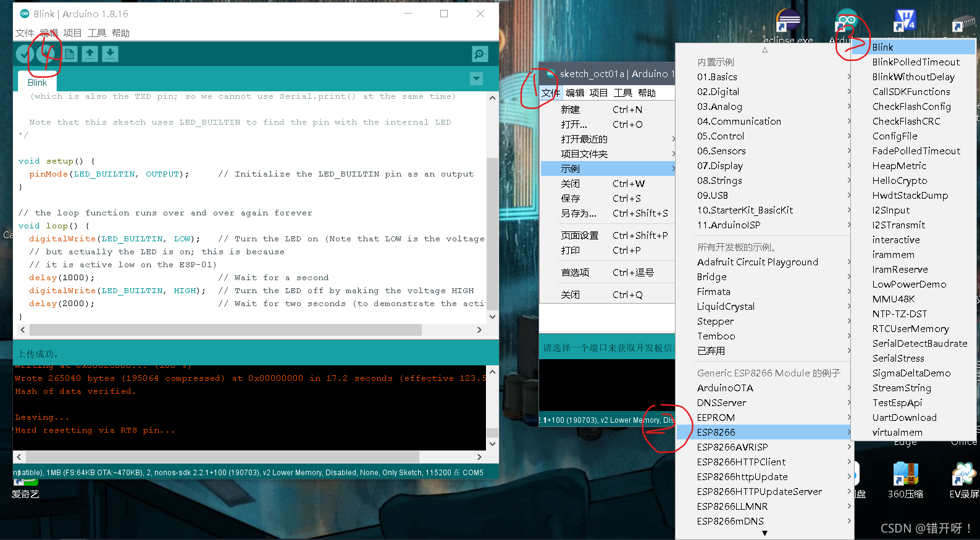The width and height of the screenshot is (980, 540).
Task: Open the CheckFlashConfig example
Action: point(914,106)
